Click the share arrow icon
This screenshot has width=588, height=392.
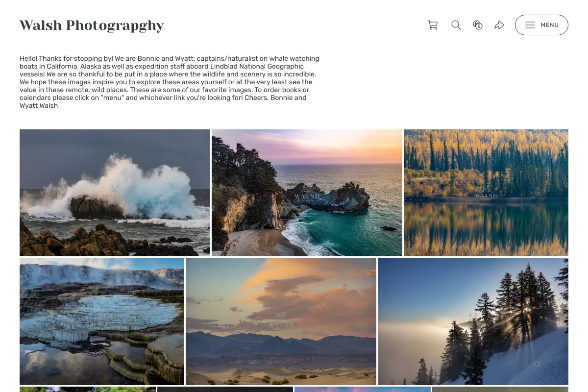coord(499,25)
